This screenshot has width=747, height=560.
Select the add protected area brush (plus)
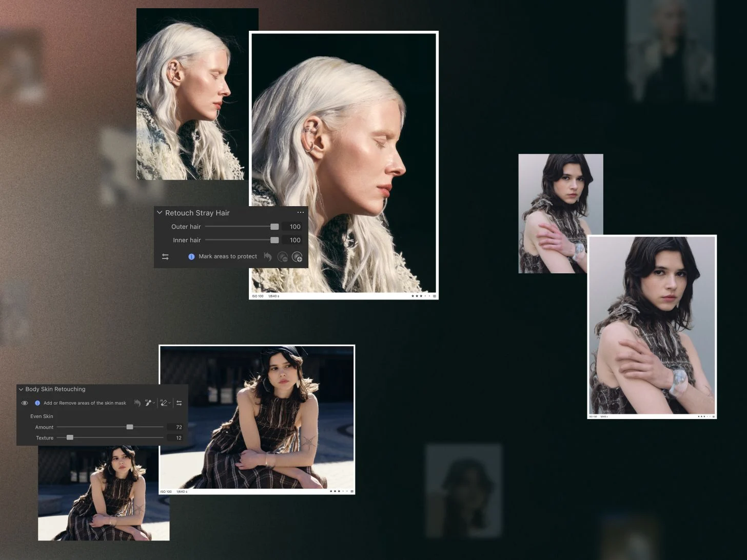pyautogui.click(x=297, y=257)
